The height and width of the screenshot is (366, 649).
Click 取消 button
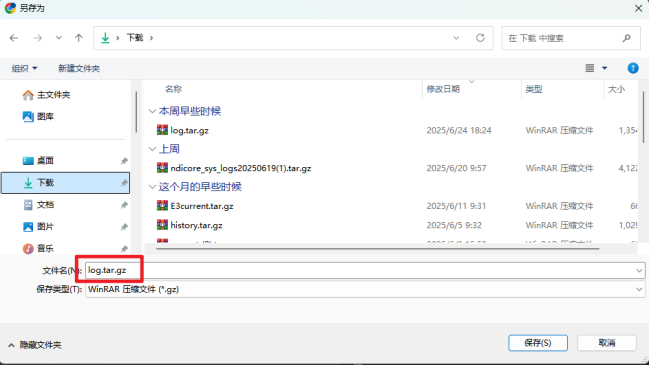607,343
